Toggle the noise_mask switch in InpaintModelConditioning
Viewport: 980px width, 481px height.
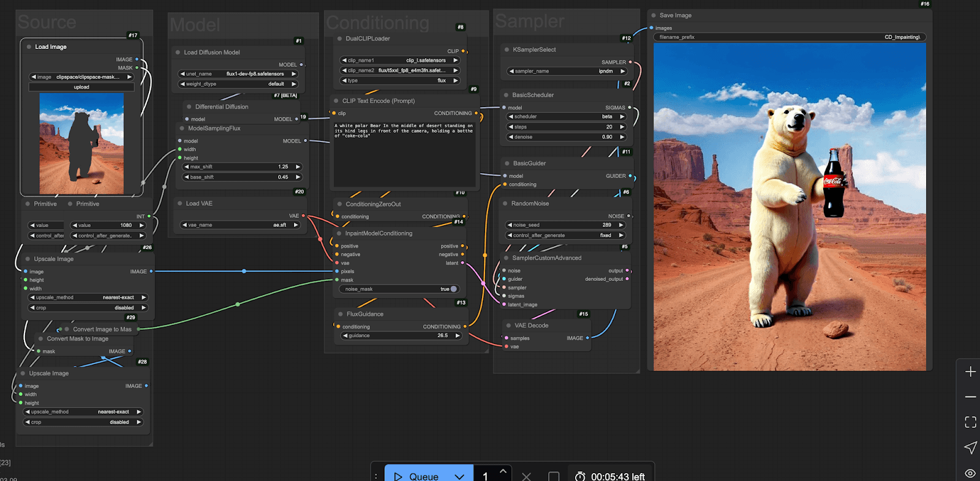tap(453, 289)
